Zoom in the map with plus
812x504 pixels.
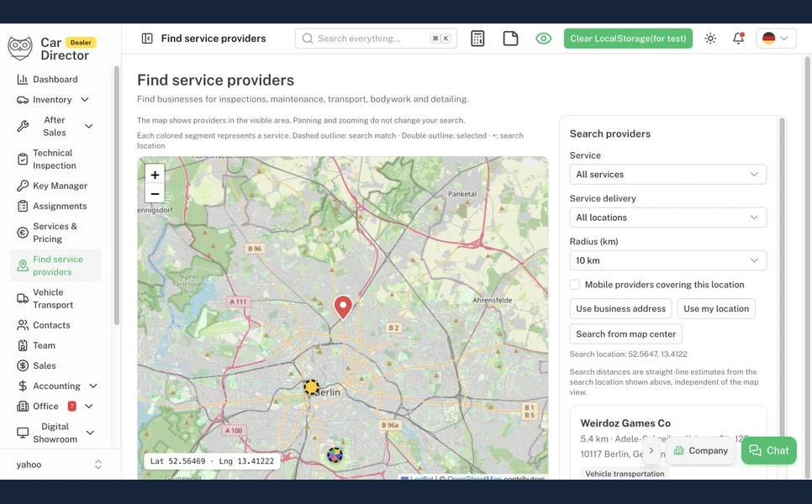point(155,175)
